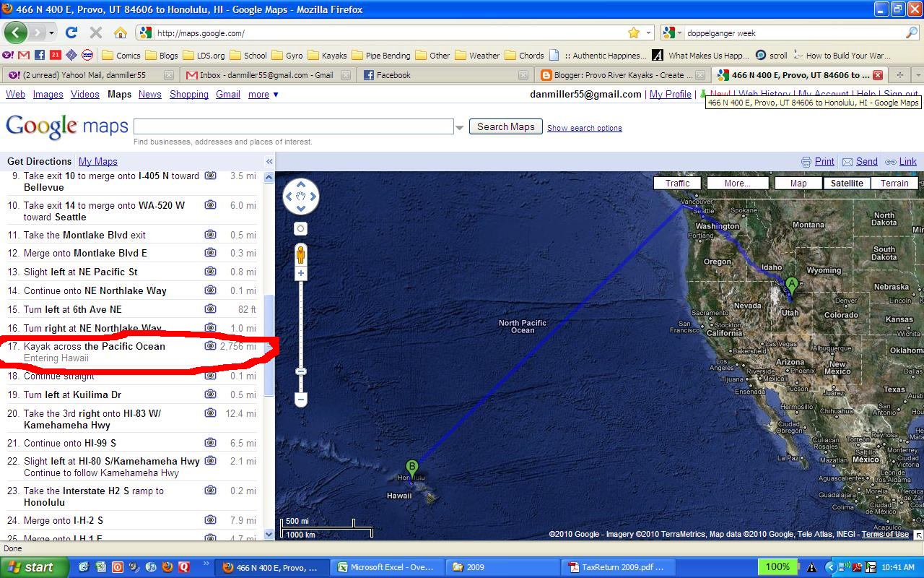Click camera icon for HI-83 W Kamehameha Hwy step
Screen dimensions: 924x578
pyautogui.click(x=210, y=413)
